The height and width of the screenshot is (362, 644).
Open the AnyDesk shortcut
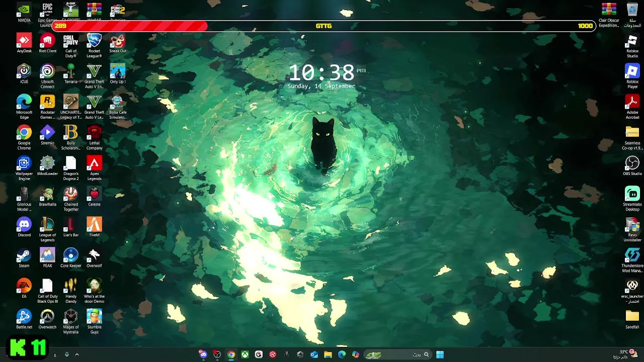tap(24, 43)
